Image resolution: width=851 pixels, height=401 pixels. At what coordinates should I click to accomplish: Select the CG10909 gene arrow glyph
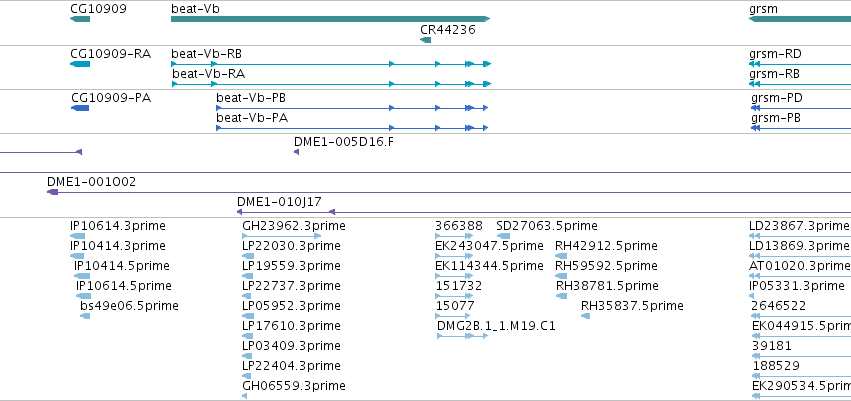click(80, 19)
